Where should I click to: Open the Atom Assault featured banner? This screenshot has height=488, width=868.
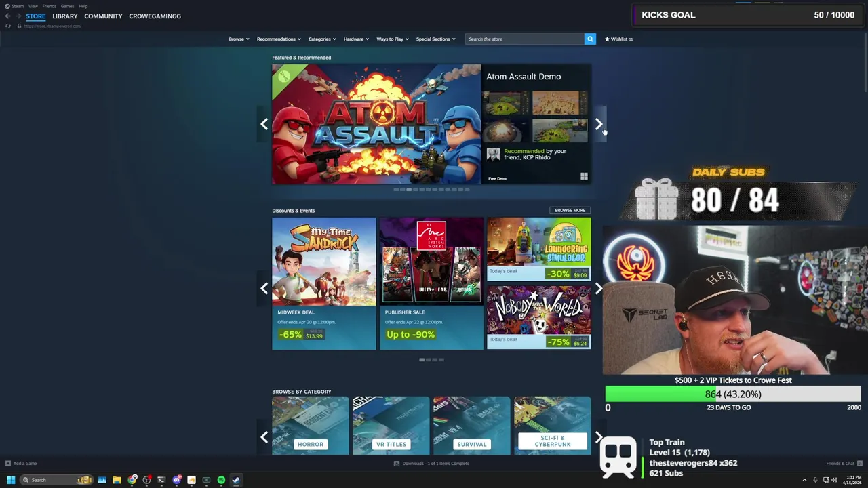point(376,124)
